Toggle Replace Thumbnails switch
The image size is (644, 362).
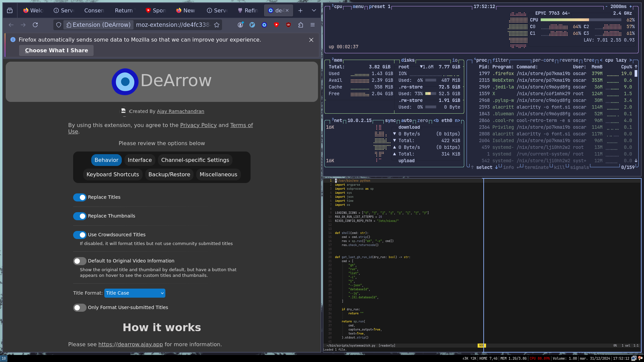[80, 216]
